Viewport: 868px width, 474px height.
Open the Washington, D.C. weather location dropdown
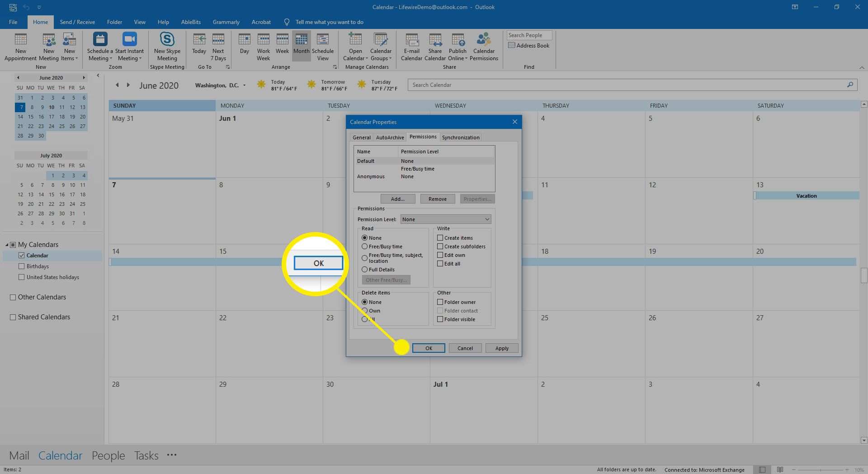[244, 85]
